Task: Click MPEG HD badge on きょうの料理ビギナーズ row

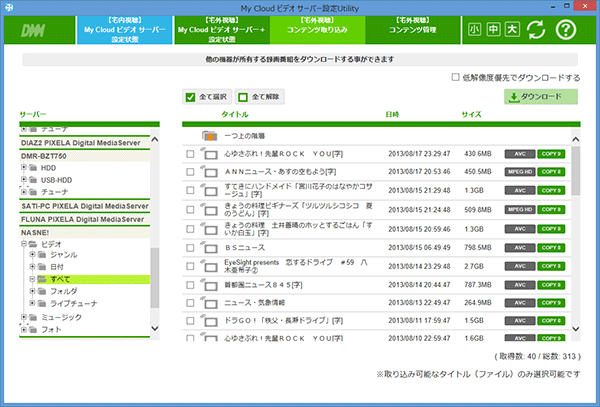Action: coord(520,210)
